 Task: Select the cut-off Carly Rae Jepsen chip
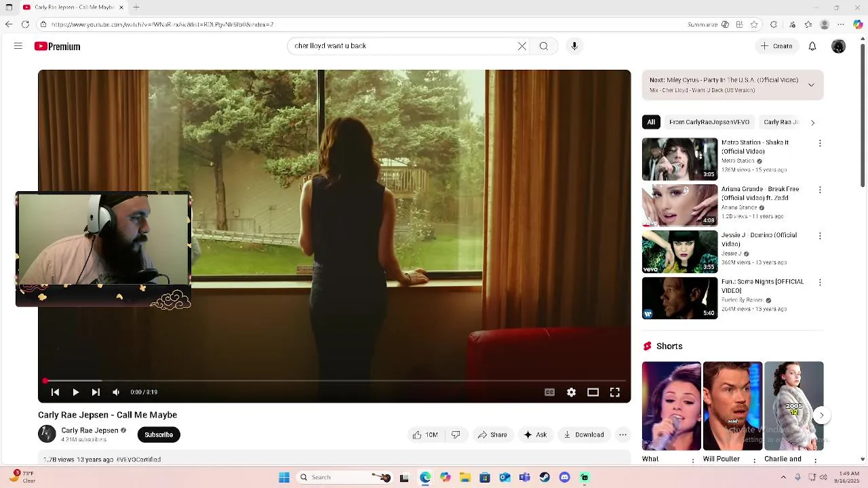click(781, 122)
